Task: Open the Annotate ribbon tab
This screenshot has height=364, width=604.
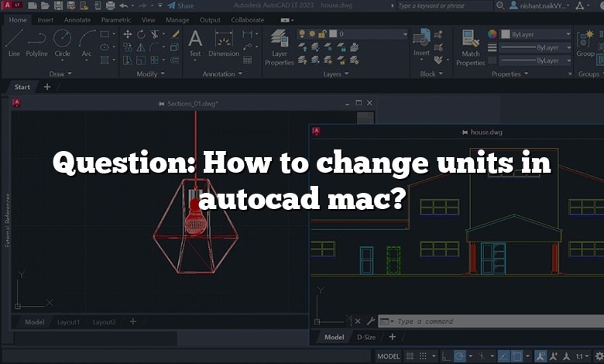Action: point(77,19)
